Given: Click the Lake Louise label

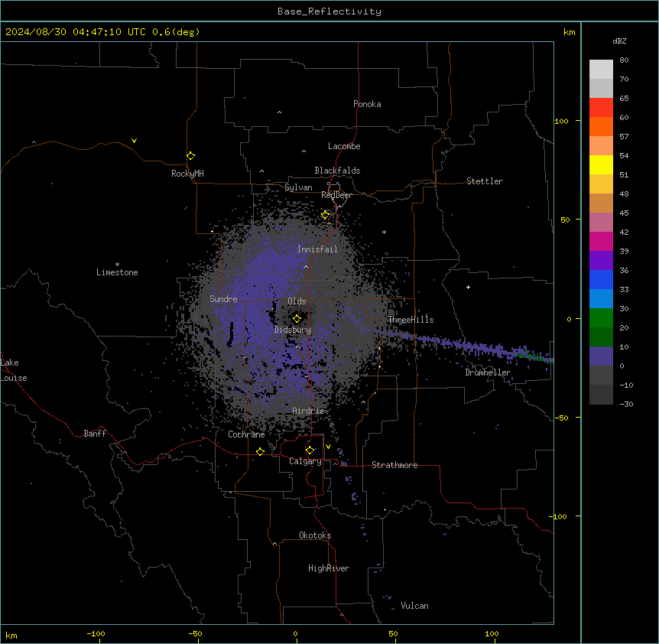Looking at the screenshot, I should 14,370.
